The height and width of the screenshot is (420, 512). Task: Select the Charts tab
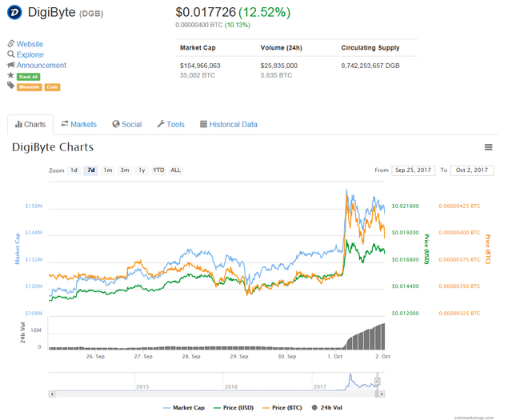click(30, 125)
